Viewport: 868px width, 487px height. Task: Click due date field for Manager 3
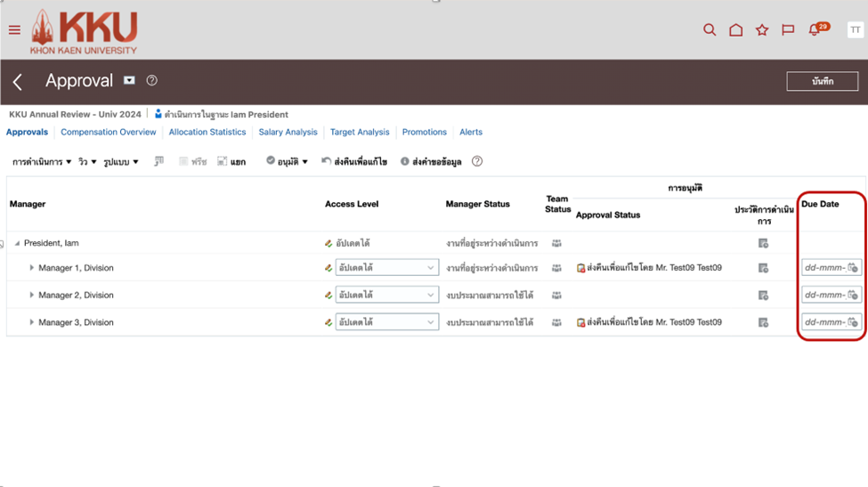point(824,322)
